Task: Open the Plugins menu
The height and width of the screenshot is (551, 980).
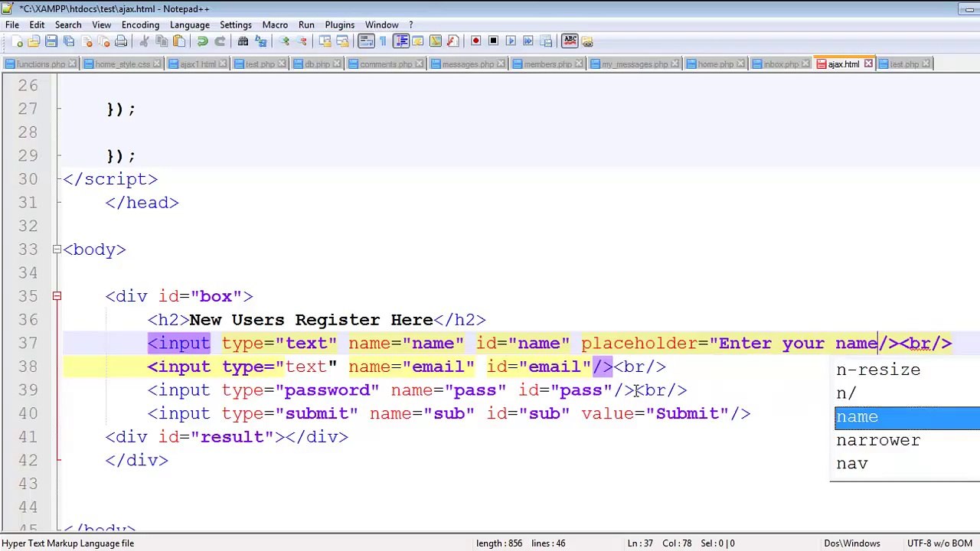Action: pyautogui.click(x=339, y=24)
